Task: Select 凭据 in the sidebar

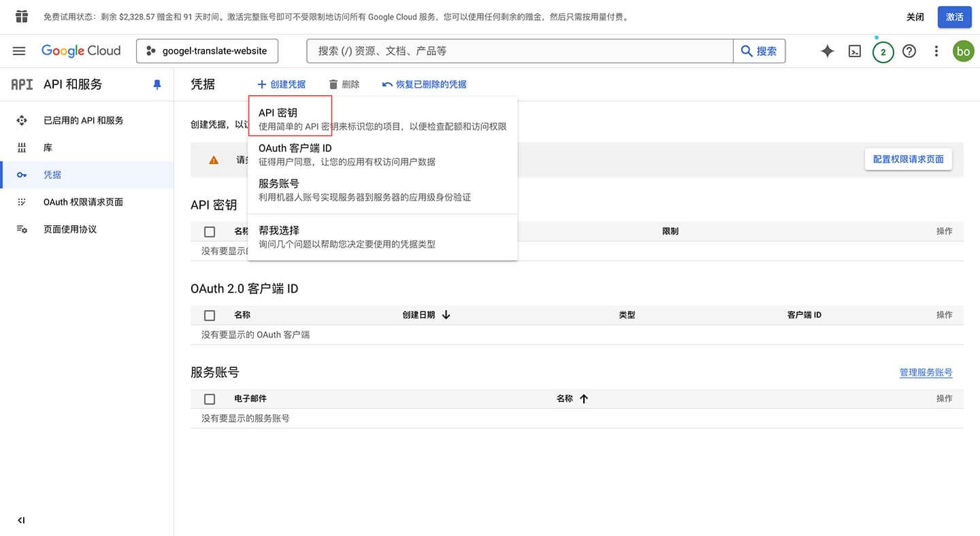Action: click(x=87, y=175)
